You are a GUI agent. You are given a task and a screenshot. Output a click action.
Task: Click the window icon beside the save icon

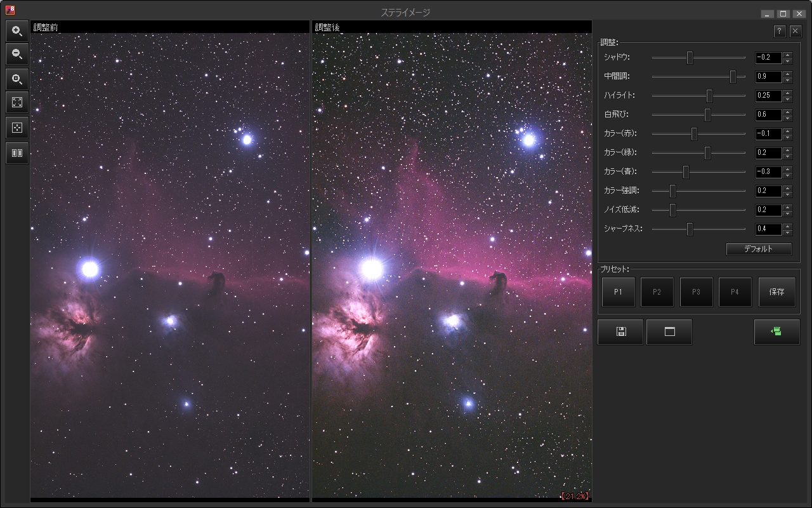tap(669, 331)
